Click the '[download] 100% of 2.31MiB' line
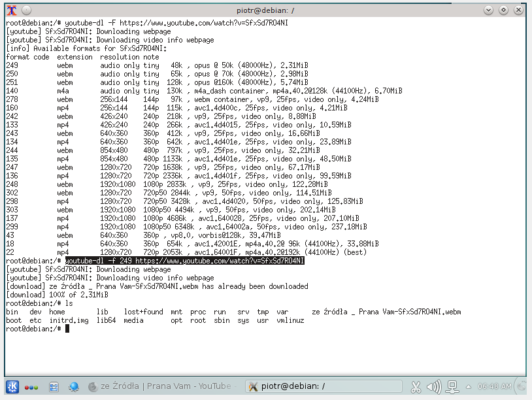The image size is (532, 400). tap(57, 295)
